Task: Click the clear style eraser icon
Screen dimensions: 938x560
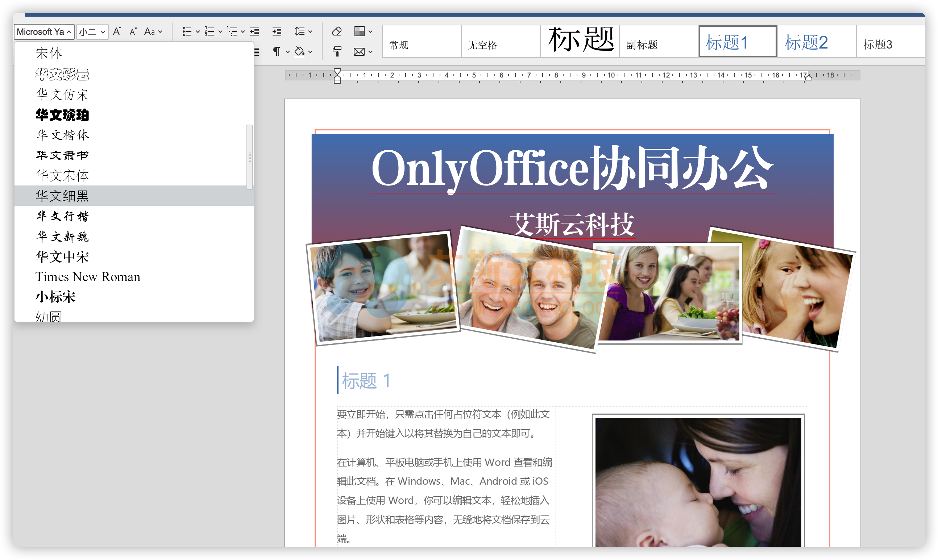Action: tap(337, 31)
